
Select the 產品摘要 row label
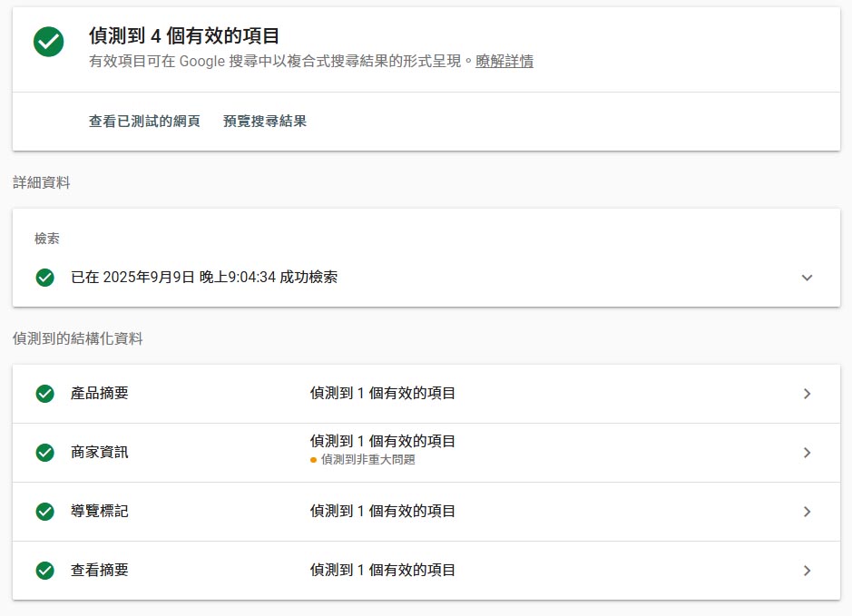(x=100, y=394)
